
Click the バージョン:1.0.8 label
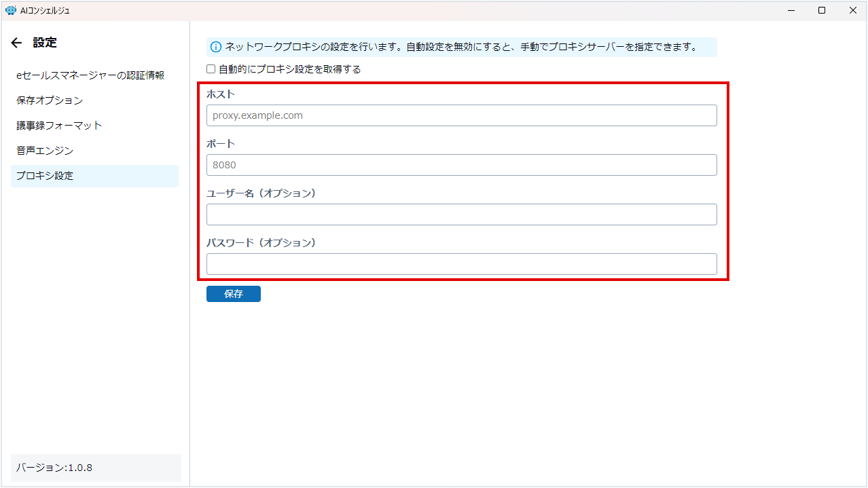[x=54, y=468]
